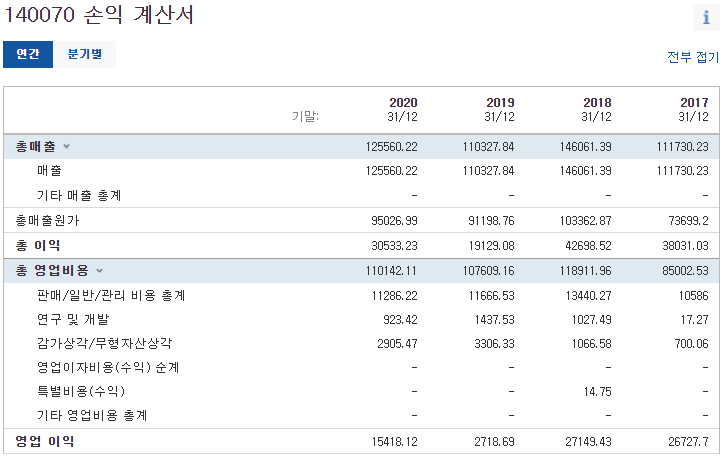
Task: Click the 전부 접기 link
Action: tap(693, 57)
